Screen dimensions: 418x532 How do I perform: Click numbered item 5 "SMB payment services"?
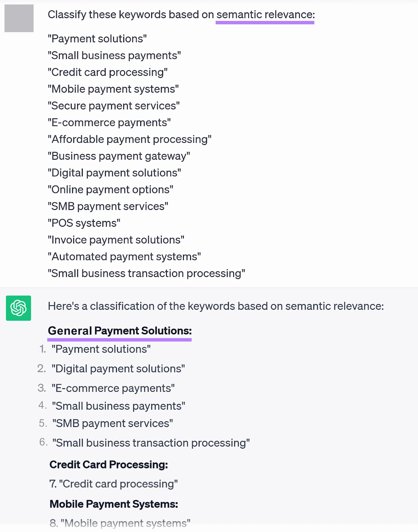[113, 424]
